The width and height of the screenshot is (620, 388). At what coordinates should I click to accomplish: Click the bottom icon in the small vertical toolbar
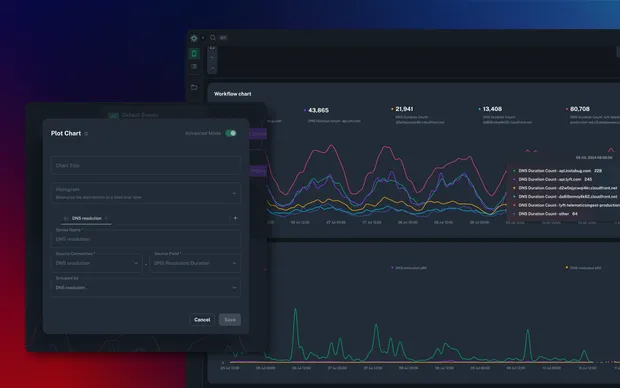(212, 68)
